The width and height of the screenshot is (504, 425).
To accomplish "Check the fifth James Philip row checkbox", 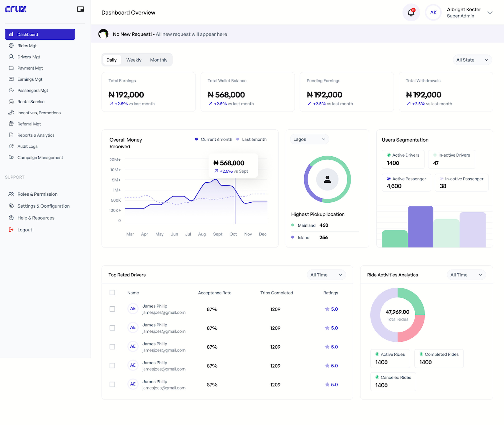I will coord(112,384).
